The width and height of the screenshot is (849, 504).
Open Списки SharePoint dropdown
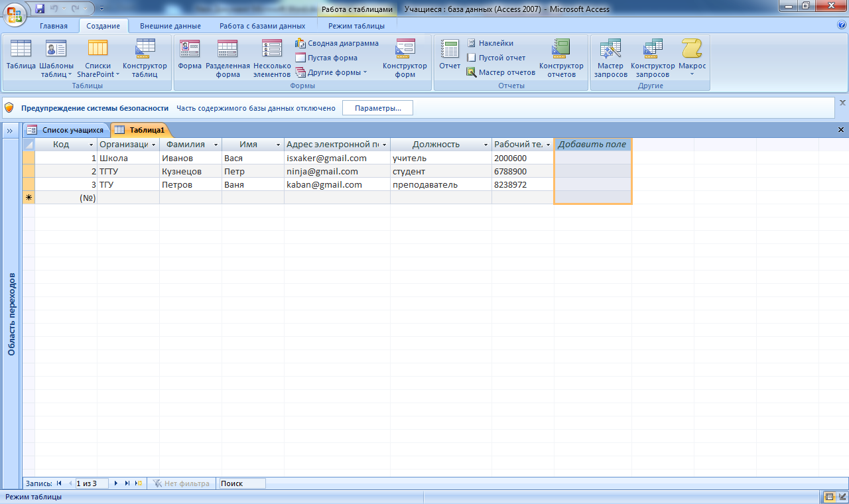(98, 58)
